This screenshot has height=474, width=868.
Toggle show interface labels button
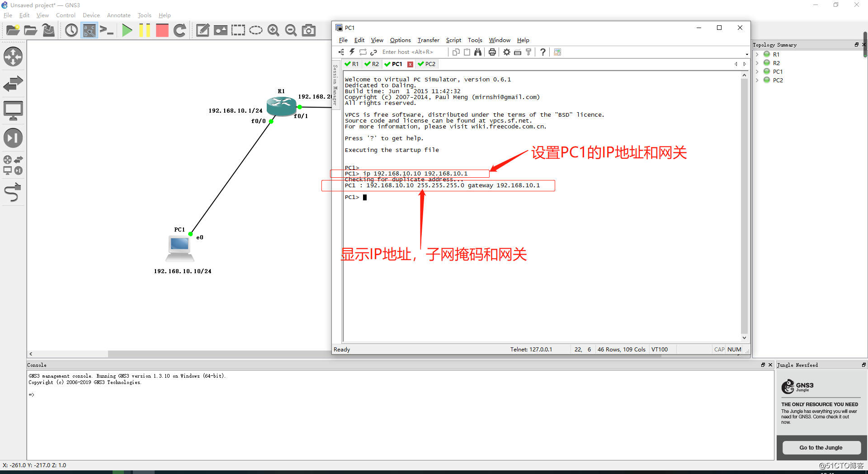(89, 30)
